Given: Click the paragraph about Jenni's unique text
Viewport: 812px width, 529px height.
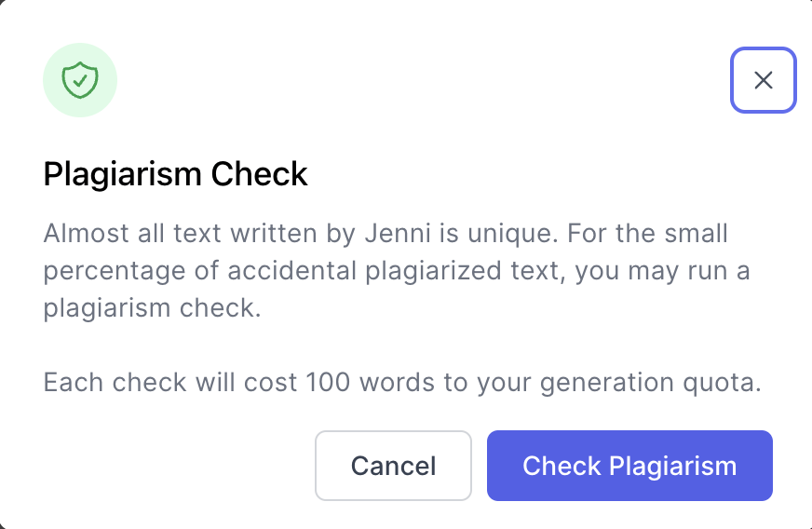Looking at the screenshot, I should [x=397, y=270].
